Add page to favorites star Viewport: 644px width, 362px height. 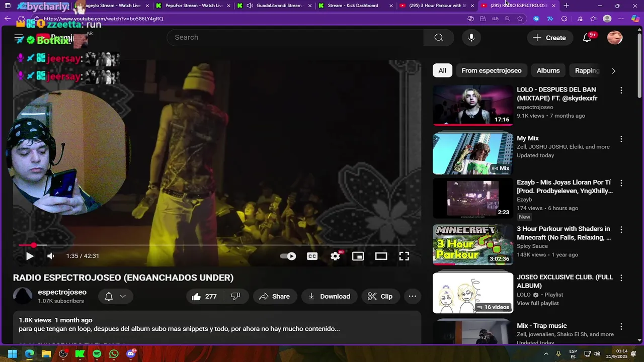click(520, 19)
